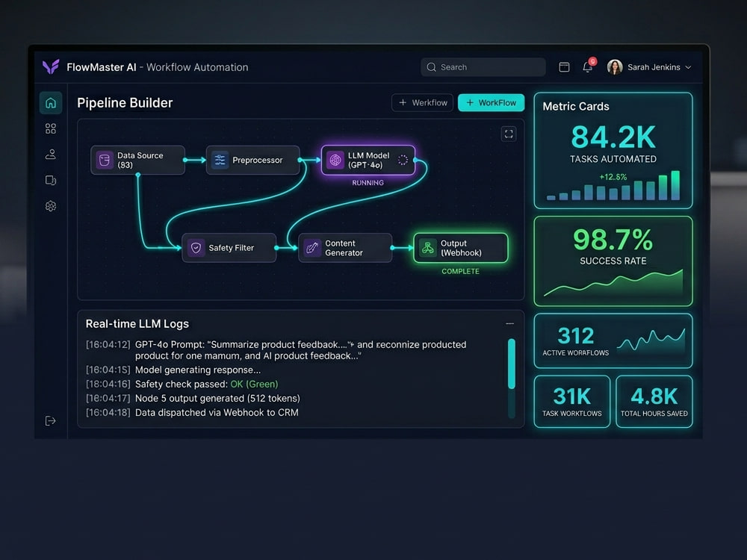Open the 98.7% Success Rate card

(x=613, y=261)
